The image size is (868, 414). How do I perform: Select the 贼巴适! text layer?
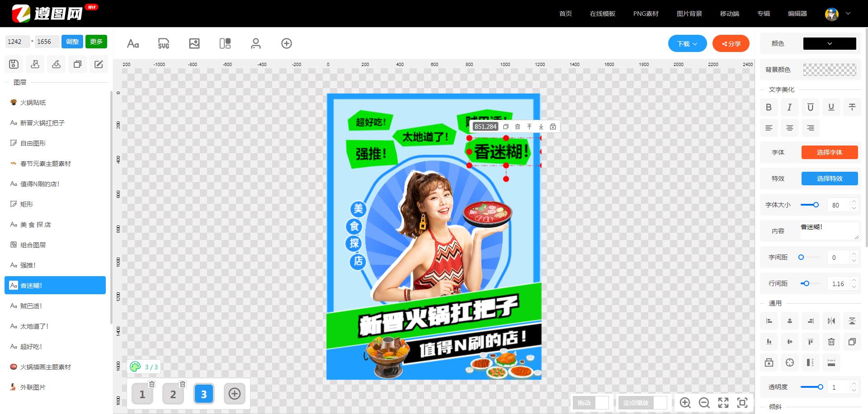click(31, 306)
